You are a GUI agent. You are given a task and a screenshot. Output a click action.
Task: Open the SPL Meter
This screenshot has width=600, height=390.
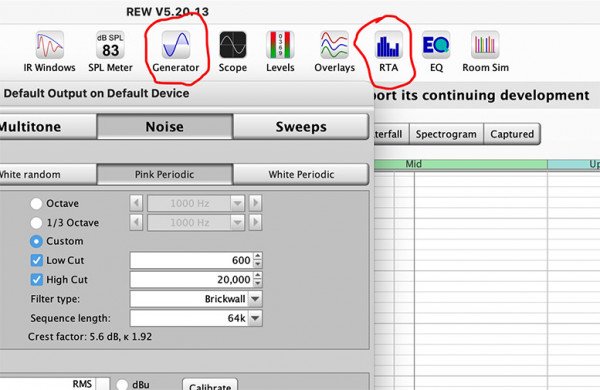110,52
